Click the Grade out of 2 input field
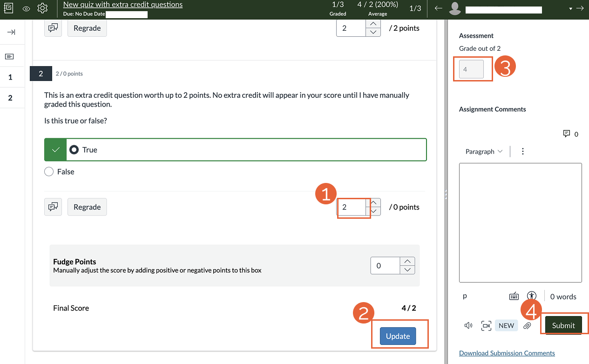 [472, 68]
